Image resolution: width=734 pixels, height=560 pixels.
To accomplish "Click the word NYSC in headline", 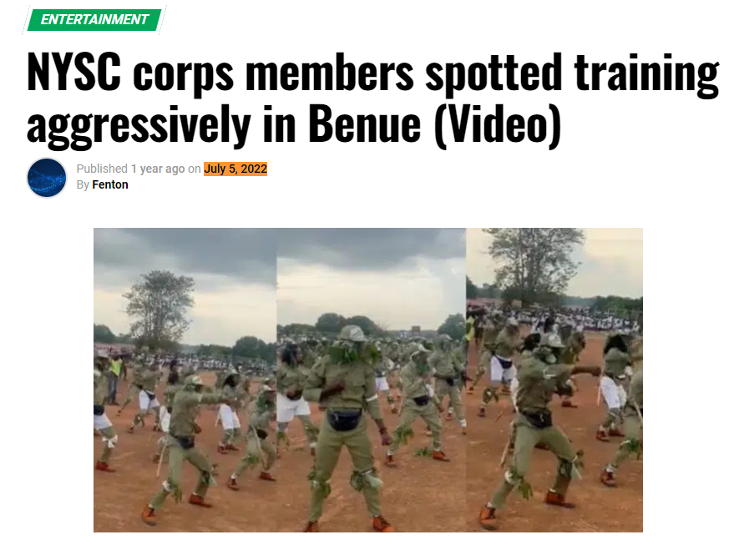I will [74, 73].
